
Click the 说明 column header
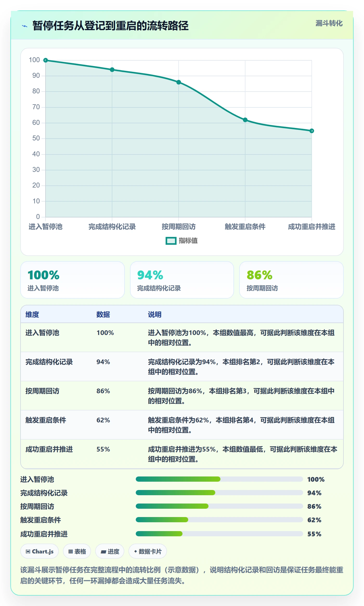click(155, 314)
